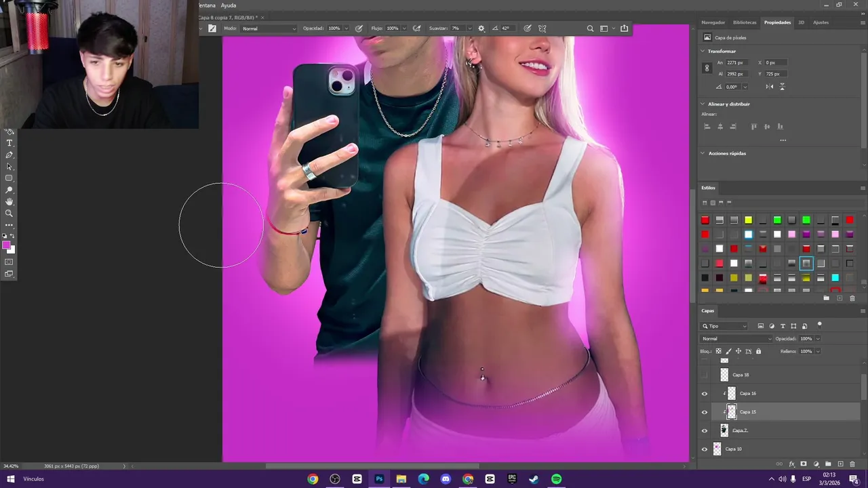The height and width of the screenshot is (488, 868).
Task: Click the align horizontal centers icon
Action: coord(720,126)
